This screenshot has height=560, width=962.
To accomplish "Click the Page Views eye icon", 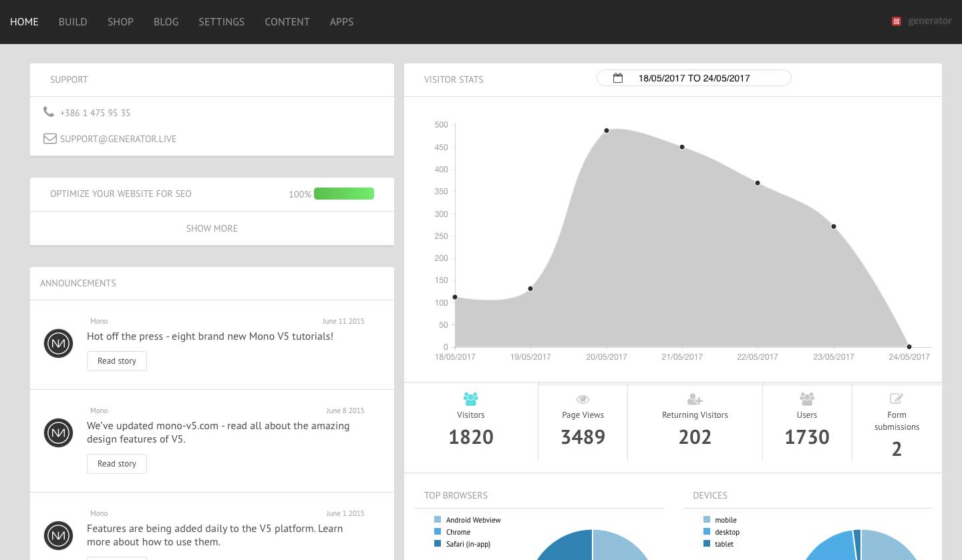I will point(583,399).
